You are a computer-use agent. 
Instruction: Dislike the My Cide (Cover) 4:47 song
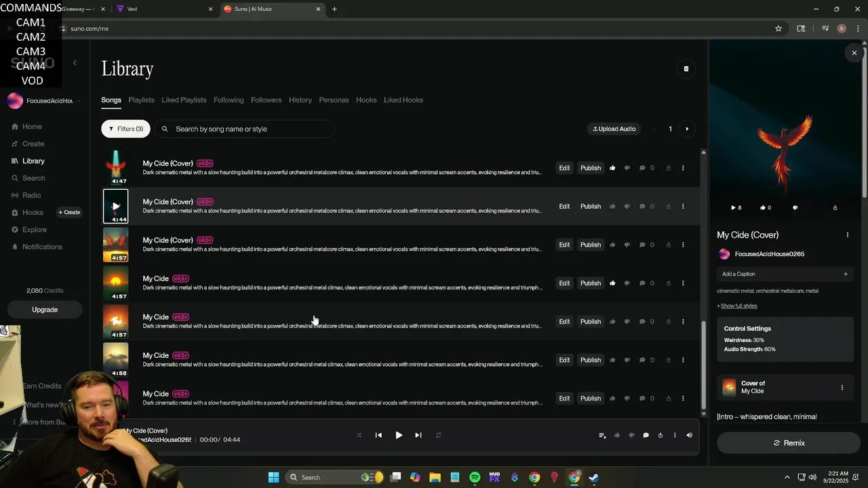(x=627, y=168)
